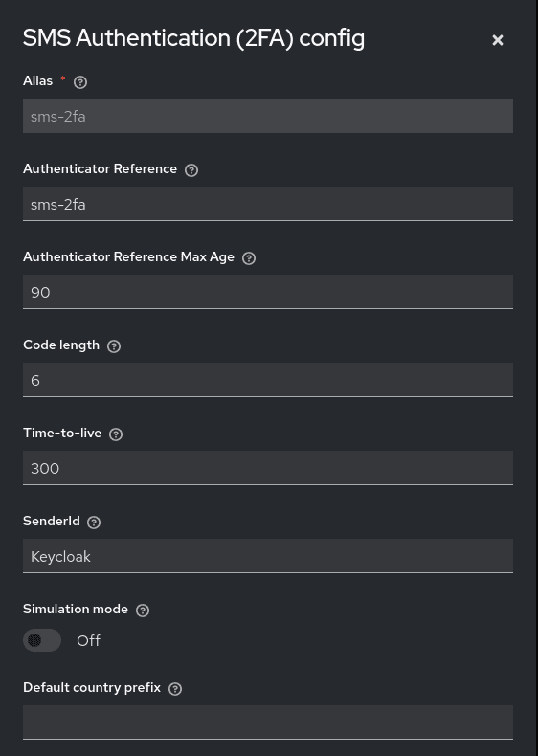538x756 pixels.
Task: Click the disabled Alias input field
Action: (268, 116)
